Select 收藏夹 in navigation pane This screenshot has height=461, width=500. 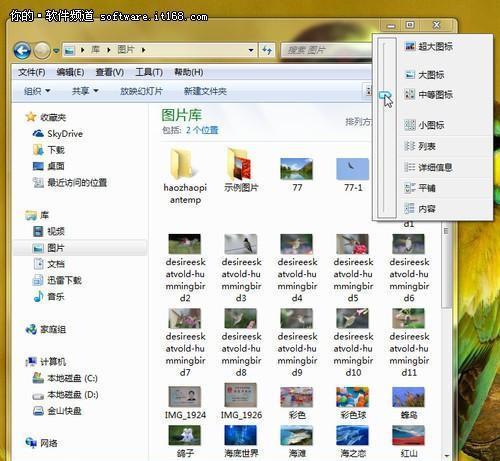[x=46, y=117]
